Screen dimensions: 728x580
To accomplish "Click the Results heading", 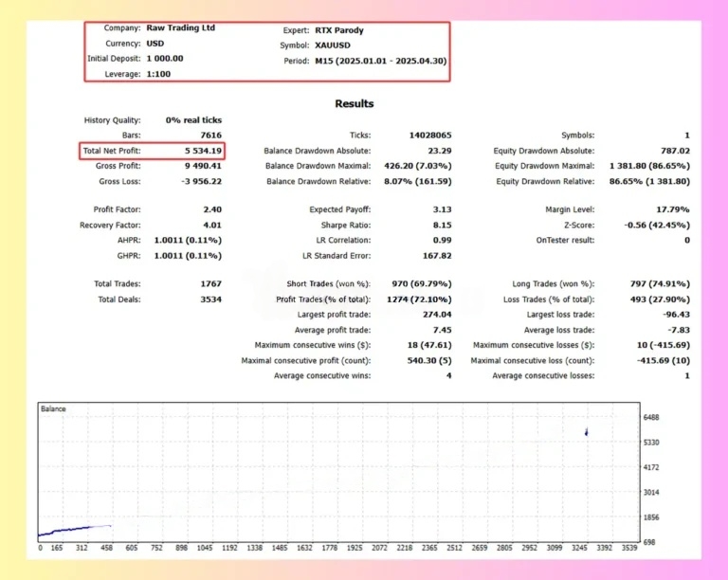I will coord(354,103).
